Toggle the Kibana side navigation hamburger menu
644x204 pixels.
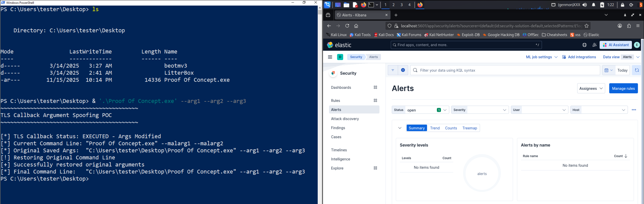330,57
